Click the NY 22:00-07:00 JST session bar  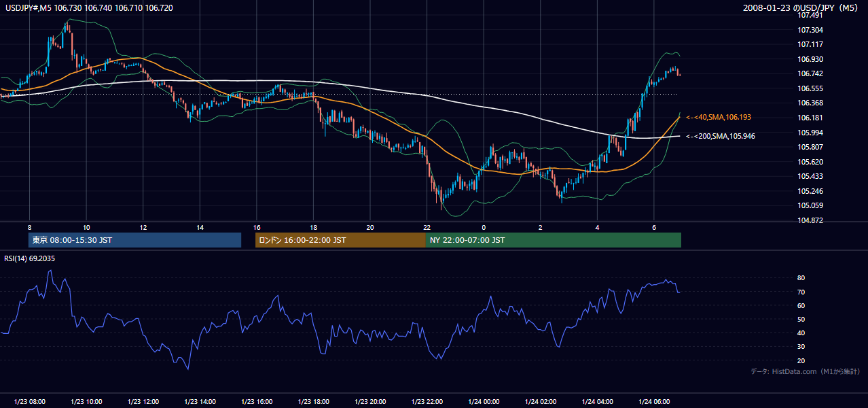pyautogui.click(x=554, y=240)
